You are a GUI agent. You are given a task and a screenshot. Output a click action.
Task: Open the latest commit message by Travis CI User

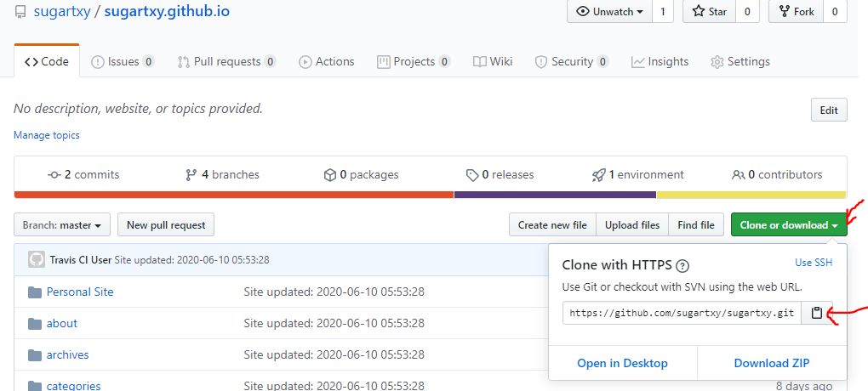[x=191, y=260]
